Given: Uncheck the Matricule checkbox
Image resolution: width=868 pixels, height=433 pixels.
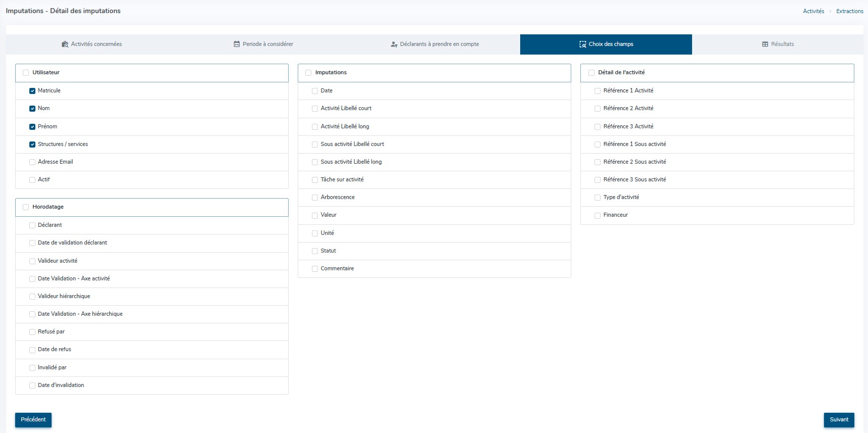Looking at the screenshot, I should pos(32,91).
